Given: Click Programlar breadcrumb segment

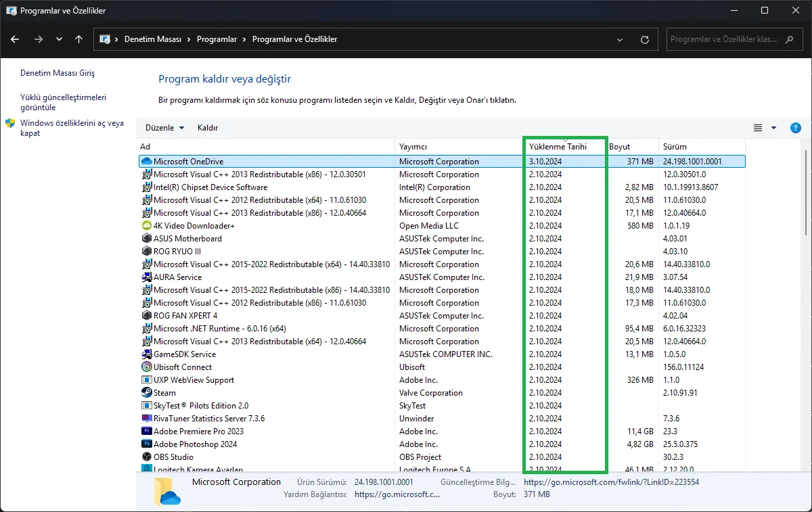Looking at the screenshot, I should [x=217, y=39].
